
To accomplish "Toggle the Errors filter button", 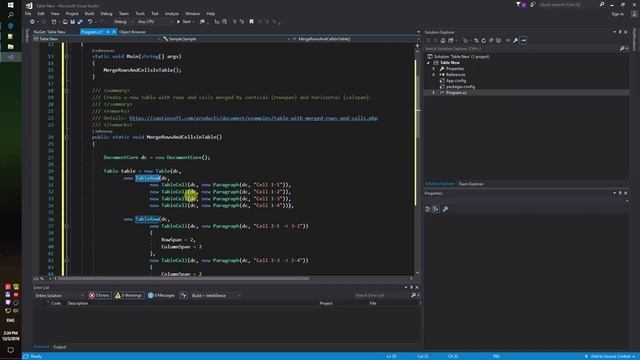I will coord(100,295).
